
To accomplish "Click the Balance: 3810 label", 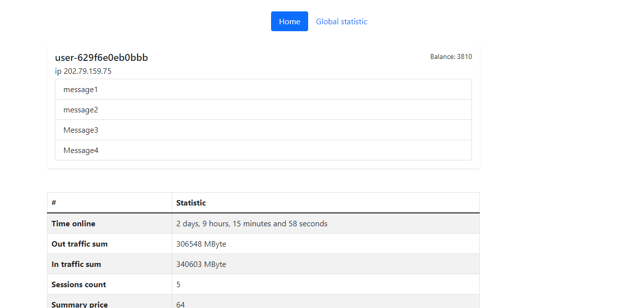I will point(451,56).
